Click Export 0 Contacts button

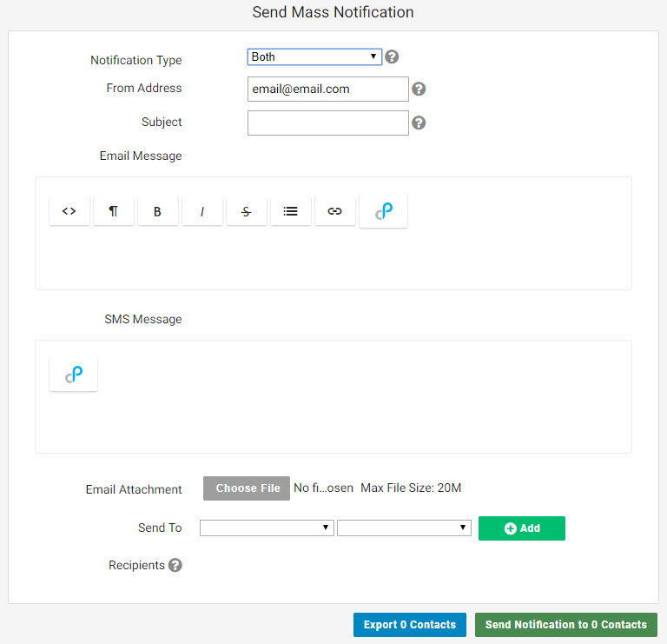(410, 625)
